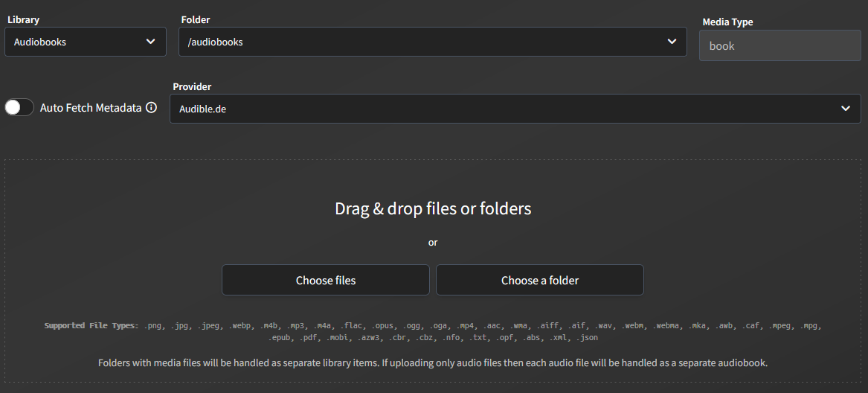Image resolution: width=868 pixels, height=393 pixels.
Task: Click the Media Type field label
Action: point(727,22)
